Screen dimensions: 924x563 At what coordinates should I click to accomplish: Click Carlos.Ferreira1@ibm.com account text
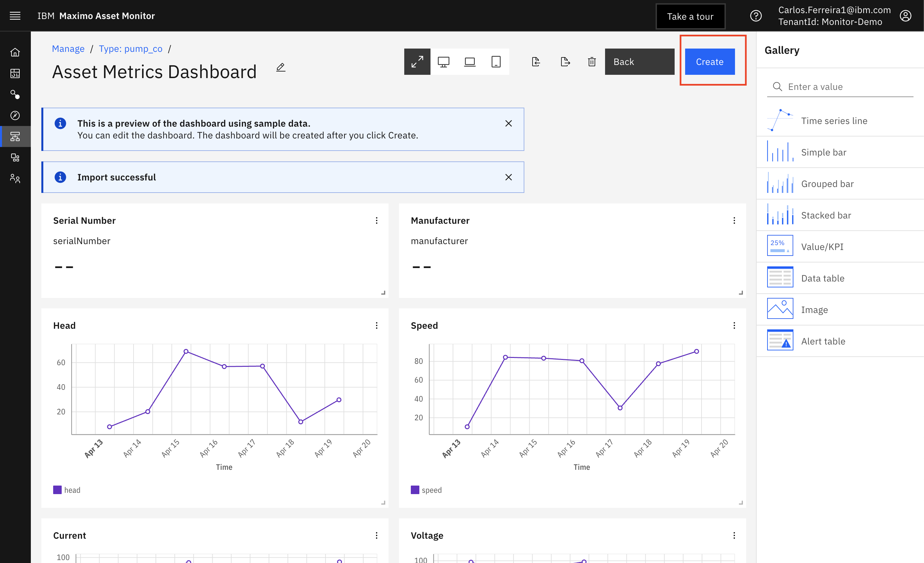click(834, 10)
